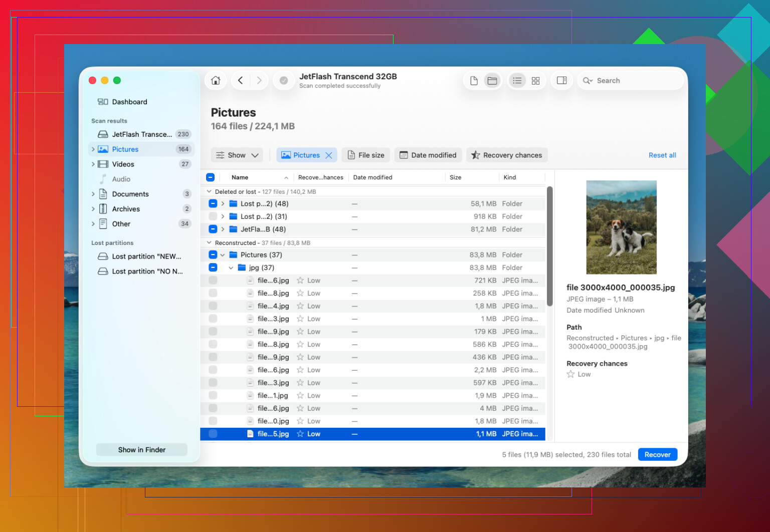Go to the home screen icon

(216, 81)
